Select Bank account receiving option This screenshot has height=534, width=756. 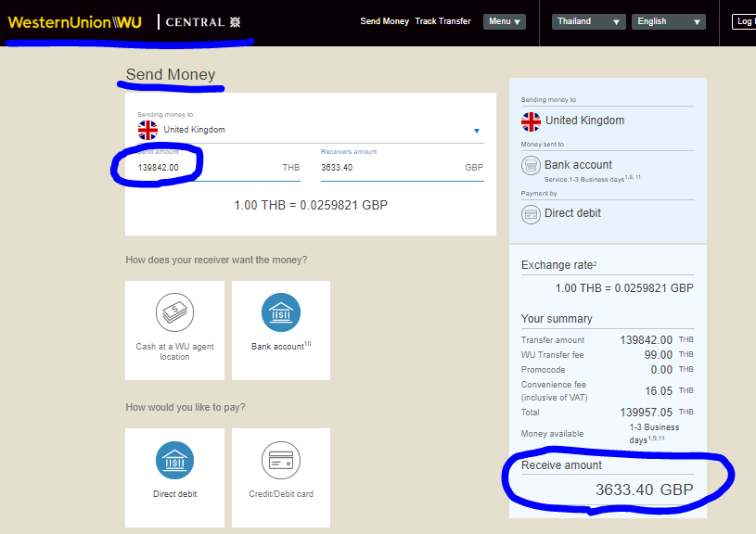[x=281, y=330]
